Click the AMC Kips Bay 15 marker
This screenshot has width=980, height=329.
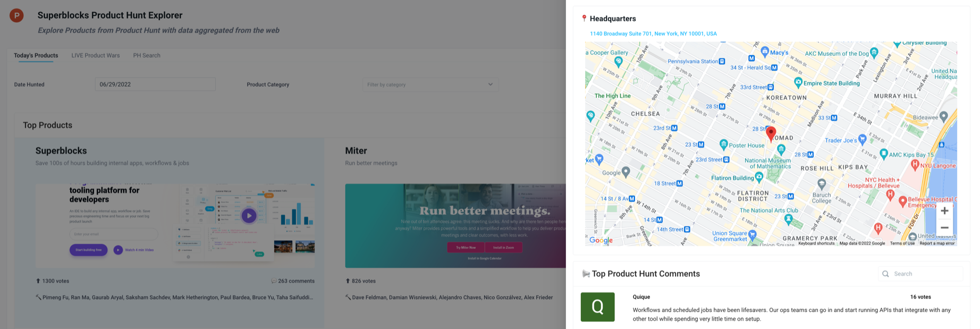point(883,154)
